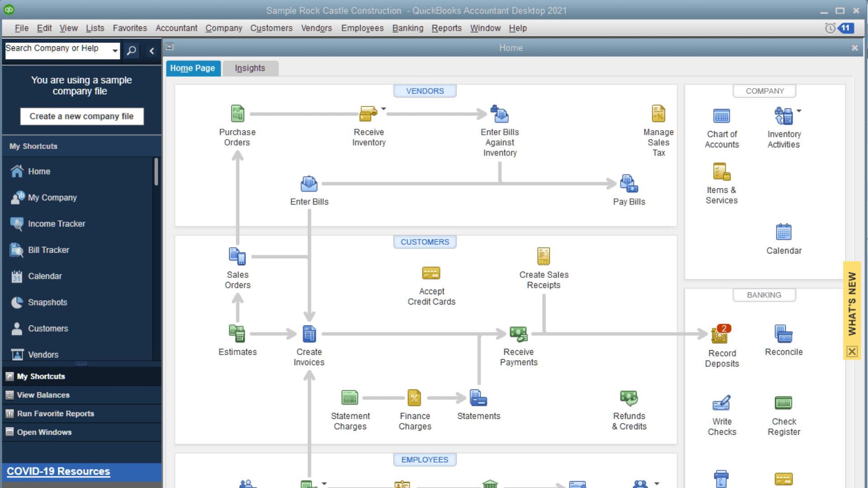Open the Reports menu

coord(446,28)
